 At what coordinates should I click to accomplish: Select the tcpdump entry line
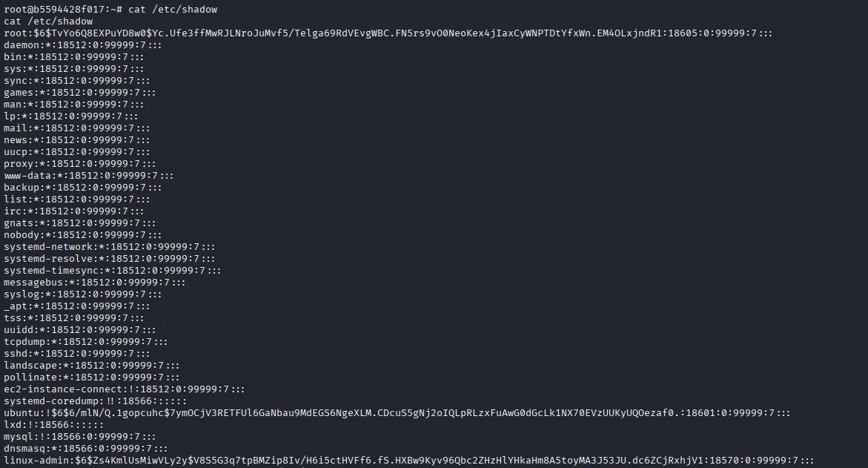pos(85,342)
